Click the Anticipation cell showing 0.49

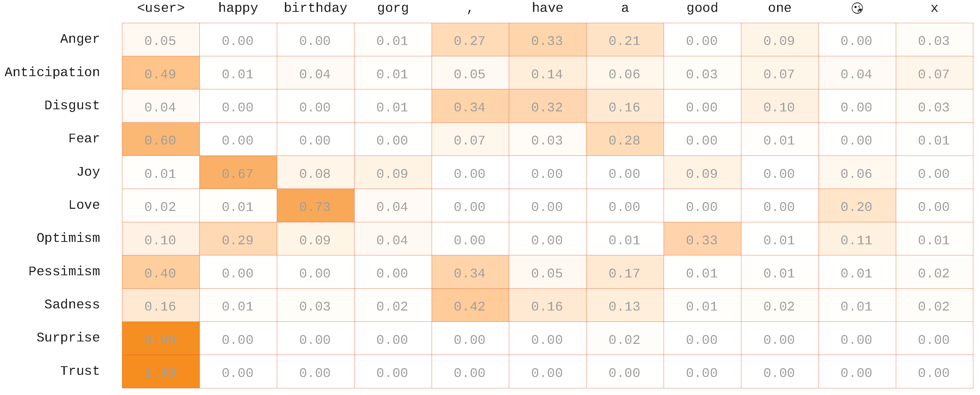point(160,73)
